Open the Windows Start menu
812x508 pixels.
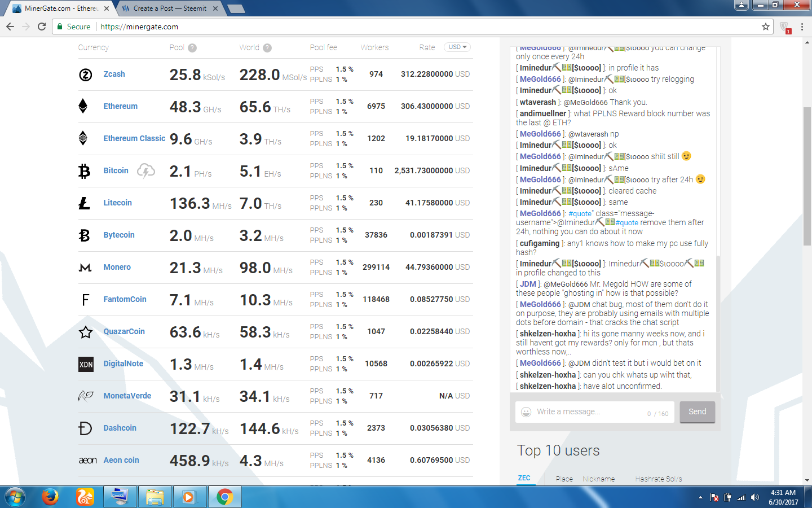click(15, 497)
